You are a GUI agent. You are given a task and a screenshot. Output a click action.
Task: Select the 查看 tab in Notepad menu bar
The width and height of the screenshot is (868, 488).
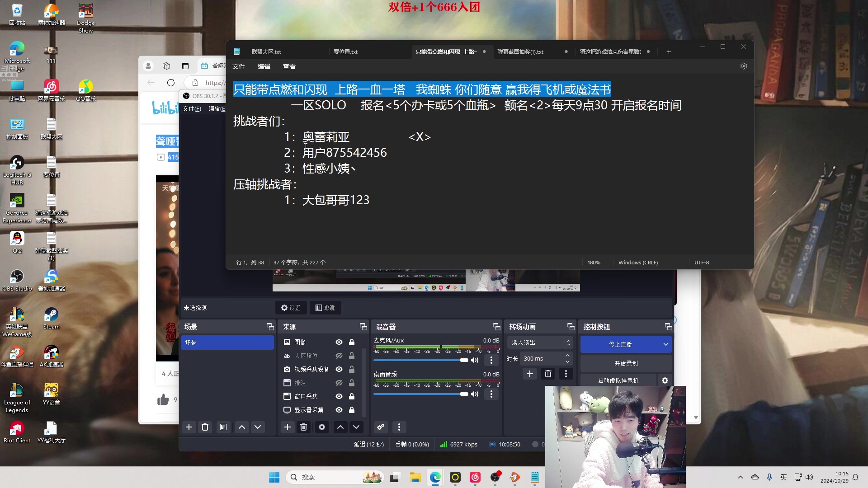pos(289,66)
